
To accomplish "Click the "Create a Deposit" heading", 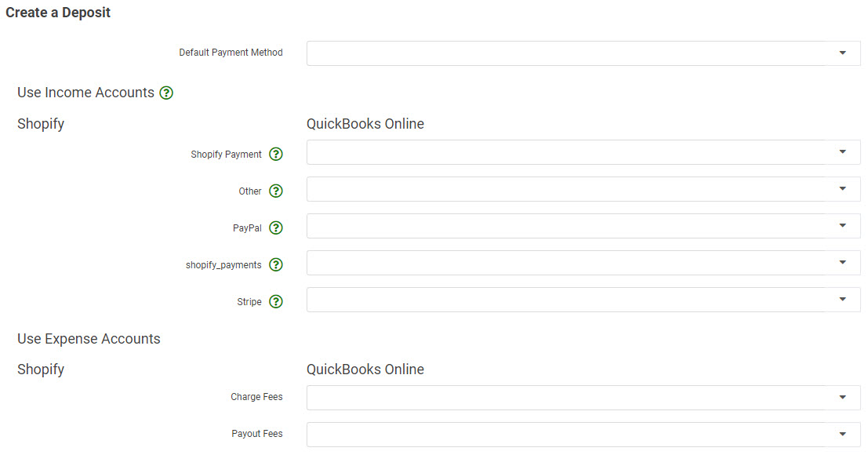I will (x=58, y=13).
